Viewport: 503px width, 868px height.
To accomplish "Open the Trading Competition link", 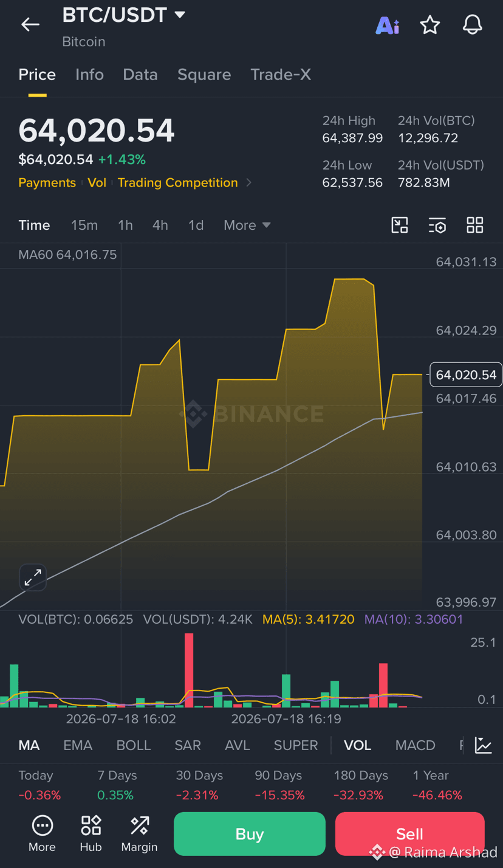I will click(178, 183).
